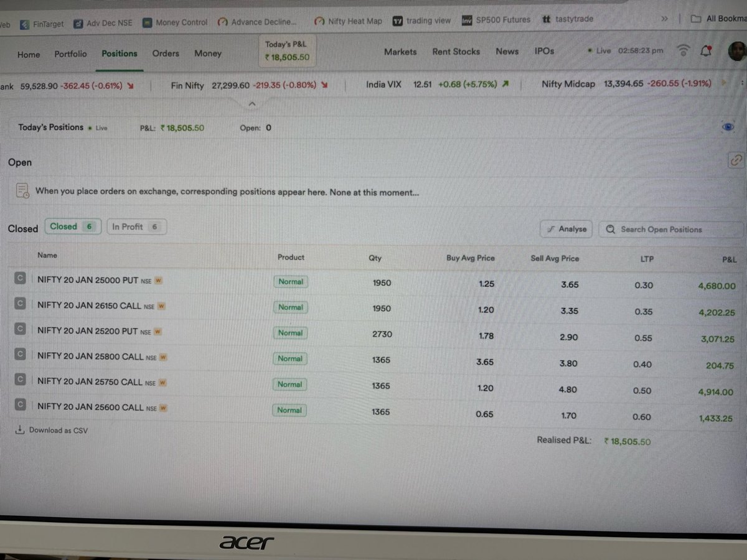The image size is (747, 560).
Task: Click the link icon near Open section
Action: coord(736,160)
